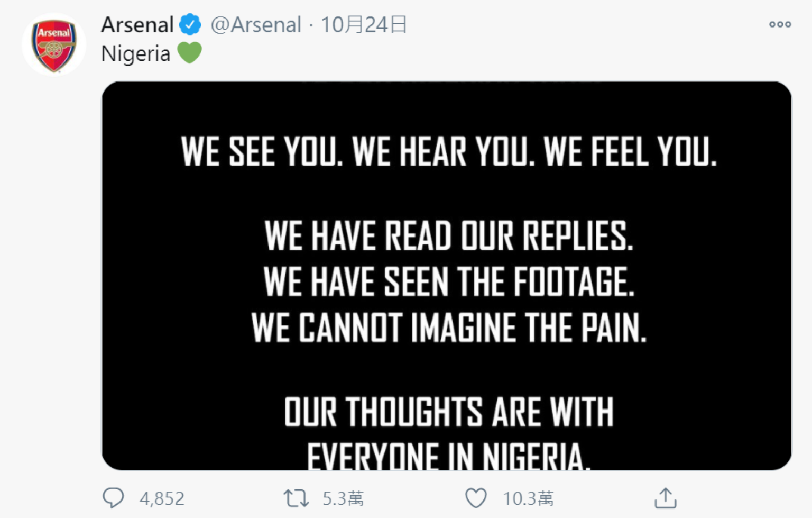Click the 10.3萬 likes count
Image resolution: width=812 pixels, height=518 pixels.
(528, 498)
